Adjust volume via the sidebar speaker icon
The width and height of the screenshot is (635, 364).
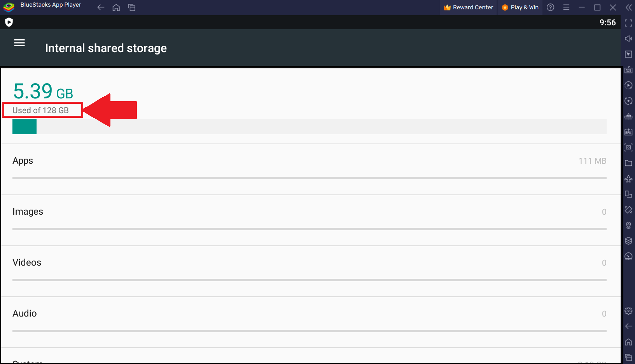coord(628,38)
